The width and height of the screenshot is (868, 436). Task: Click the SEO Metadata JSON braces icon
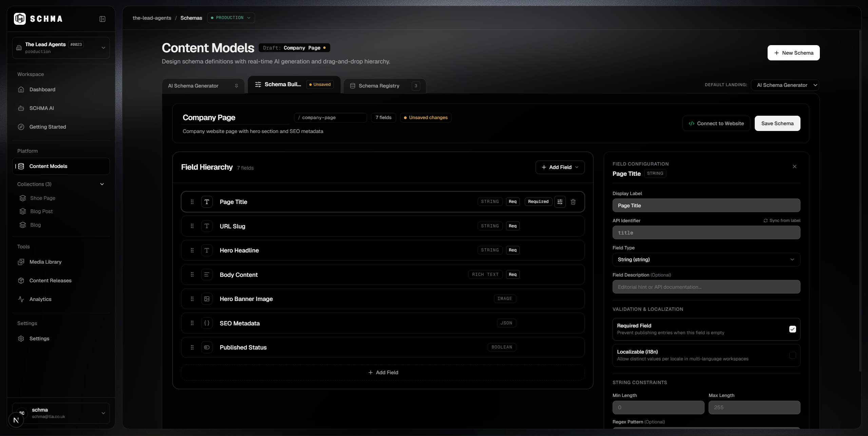click(207, 323)
